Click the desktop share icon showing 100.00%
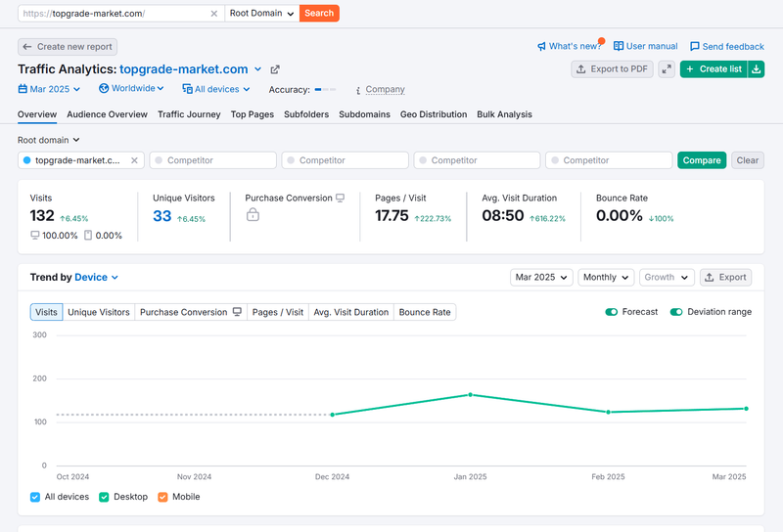The width and height of the screenshot is (783, 532). 35,235
